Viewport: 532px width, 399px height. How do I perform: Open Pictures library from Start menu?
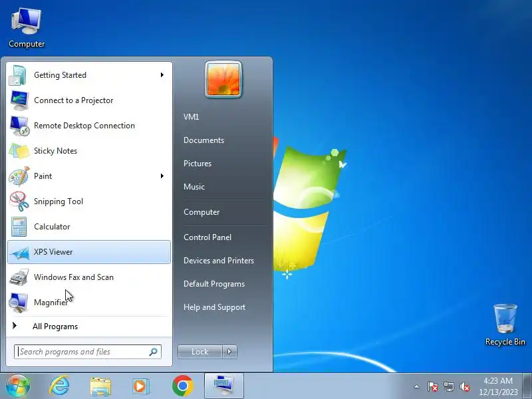pos(198,164)
